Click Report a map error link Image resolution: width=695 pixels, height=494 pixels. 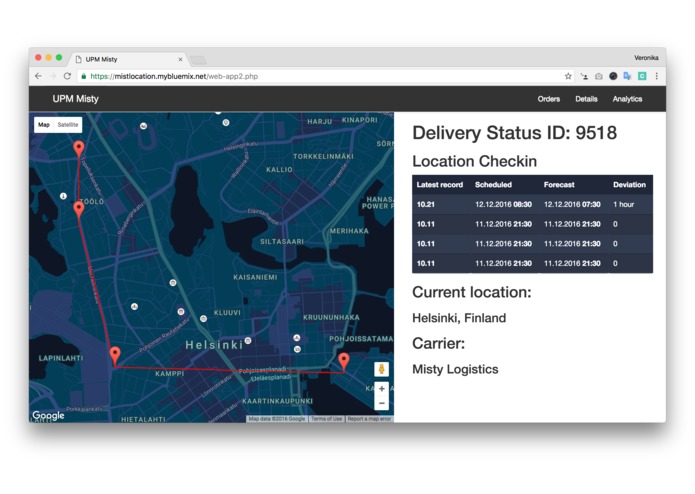click(x=369, y=419)
